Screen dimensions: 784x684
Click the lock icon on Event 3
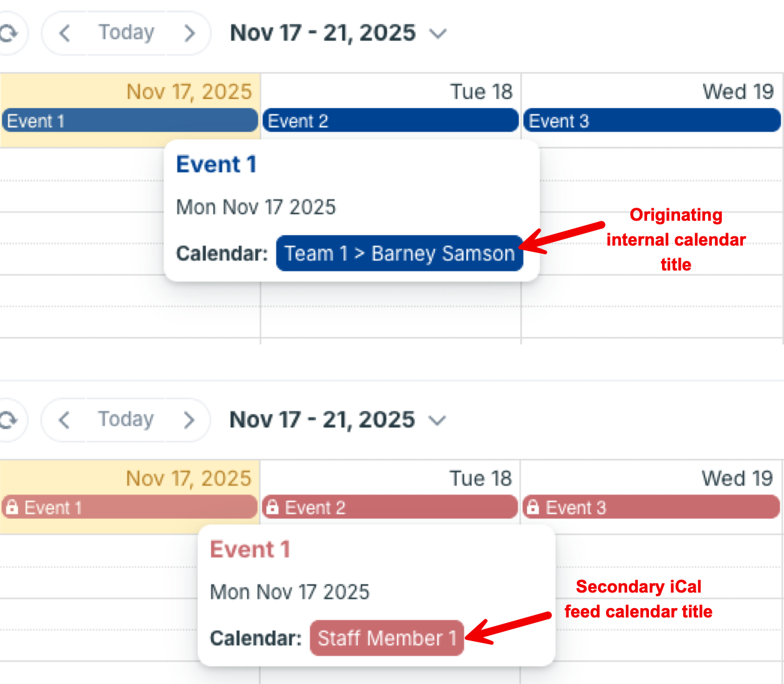point(532,507)
